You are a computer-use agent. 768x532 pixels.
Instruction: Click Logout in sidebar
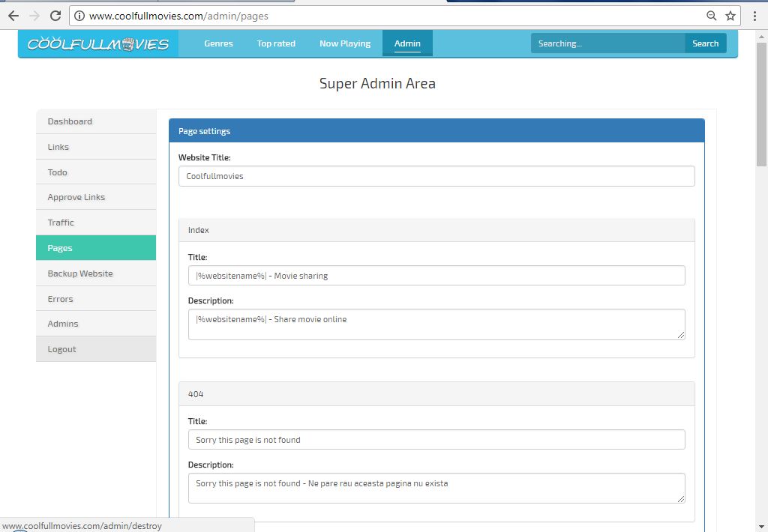(96, 349)
